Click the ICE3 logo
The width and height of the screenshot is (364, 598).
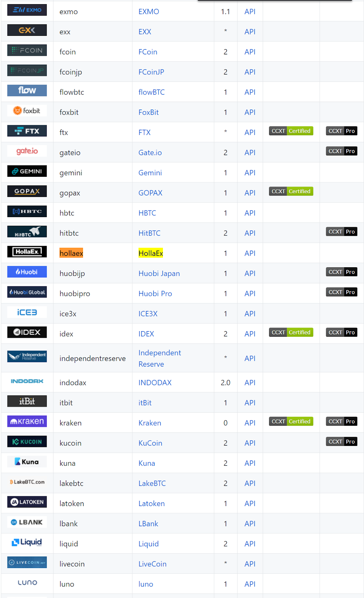[27, 313]
